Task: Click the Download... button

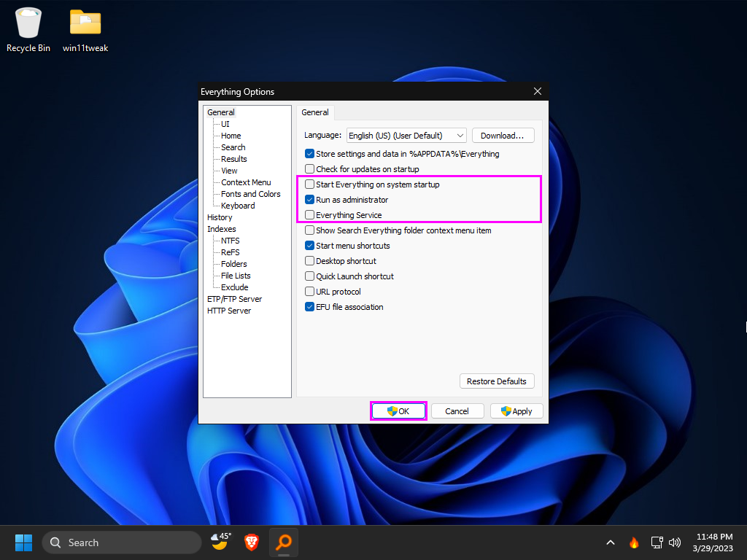Action: (x=503, y=135)
